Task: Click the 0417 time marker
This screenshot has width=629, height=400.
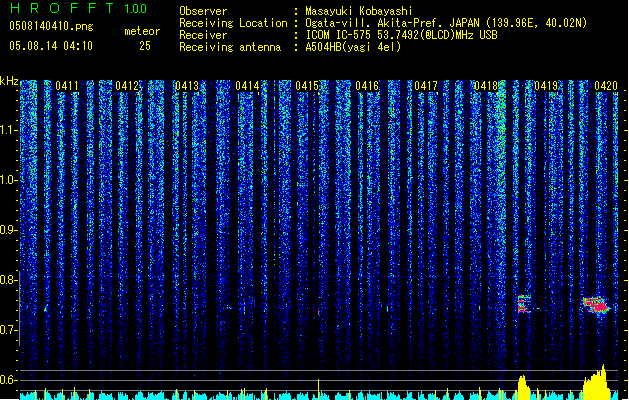Action: point(426,86)
